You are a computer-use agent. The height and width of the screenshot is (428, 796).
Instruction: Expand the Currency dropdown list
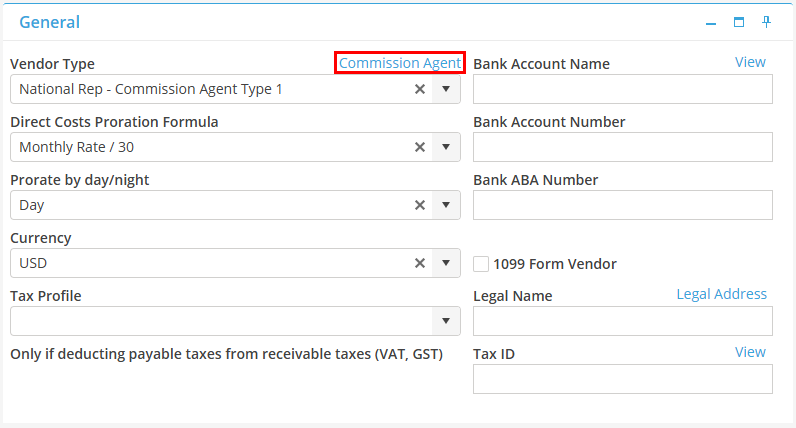tap(446, 263)
